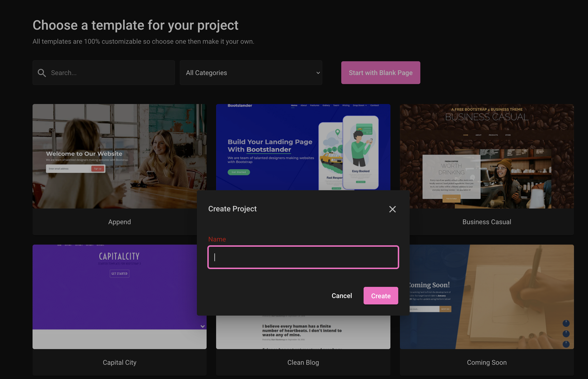The image size is (588, 379).
Task: Select the Bootslander landing page thumbnail
Action: click(303, 147)
